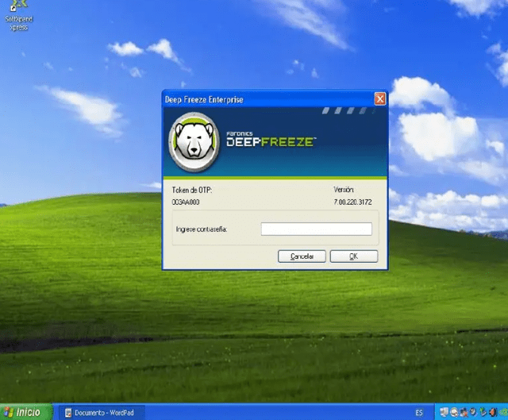Confirm with the OK button
Viewport: 508px width, 420px height.
tap(354, 256)
